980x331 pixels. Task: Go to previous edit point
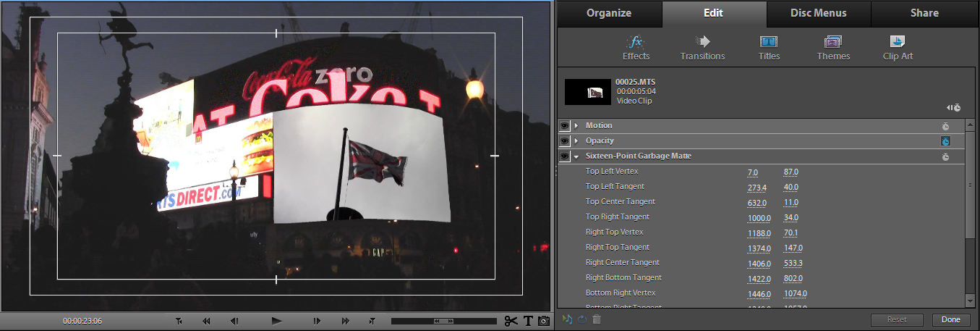pos(179,321)
